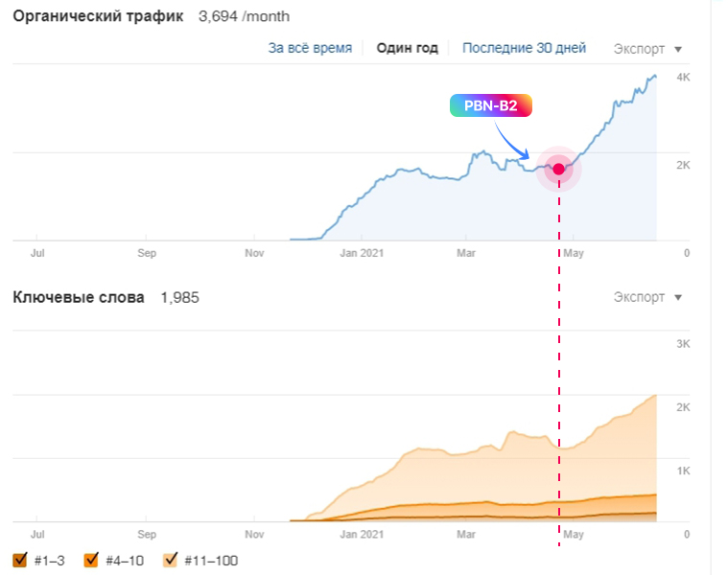728x575 pixels.
Task: Click the May label under keywords chart
Action: [x=573, y=535]
